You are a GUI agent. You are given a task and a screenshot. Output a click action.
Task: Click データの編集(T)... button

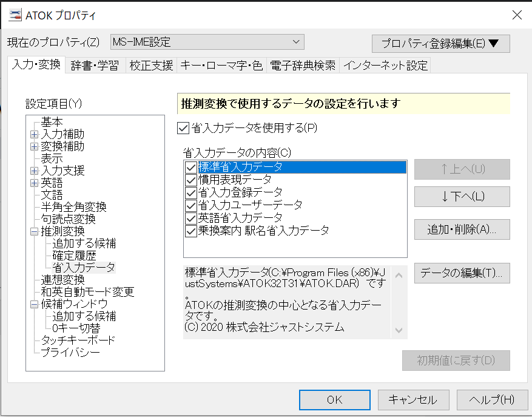pos(462,273)
